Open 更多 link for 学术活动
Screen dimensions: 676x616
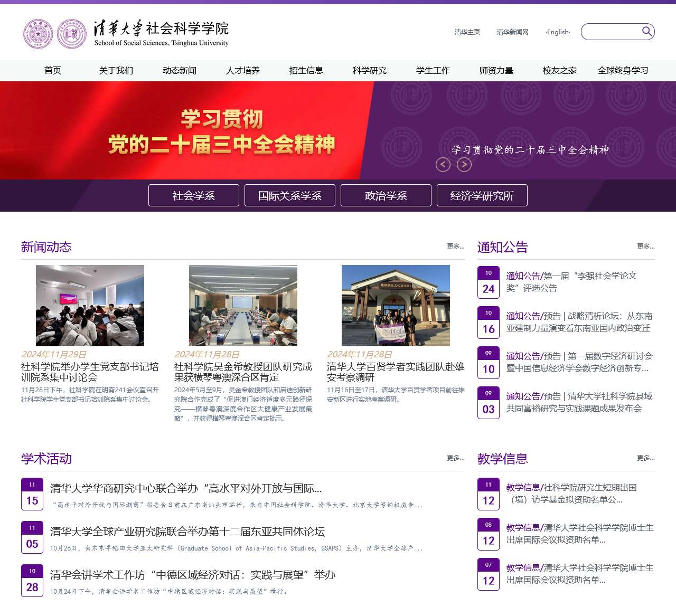point(456,458)
